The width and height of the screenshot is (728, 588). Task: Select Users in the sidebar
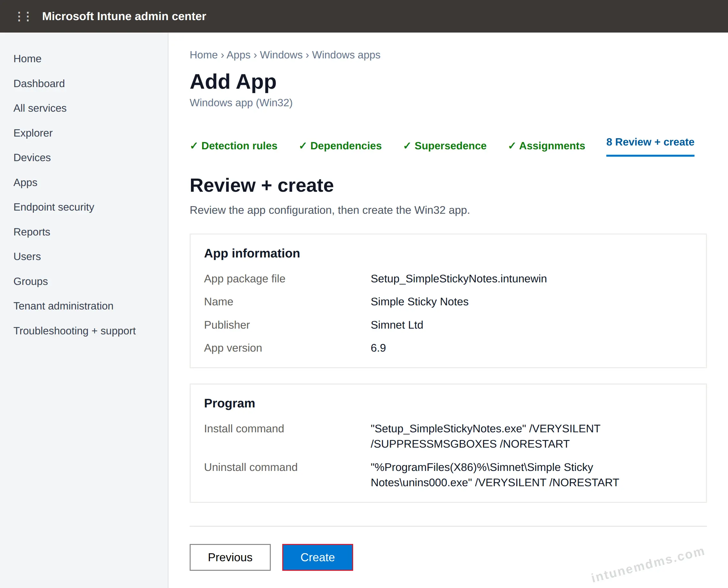(x=27, y=257)
